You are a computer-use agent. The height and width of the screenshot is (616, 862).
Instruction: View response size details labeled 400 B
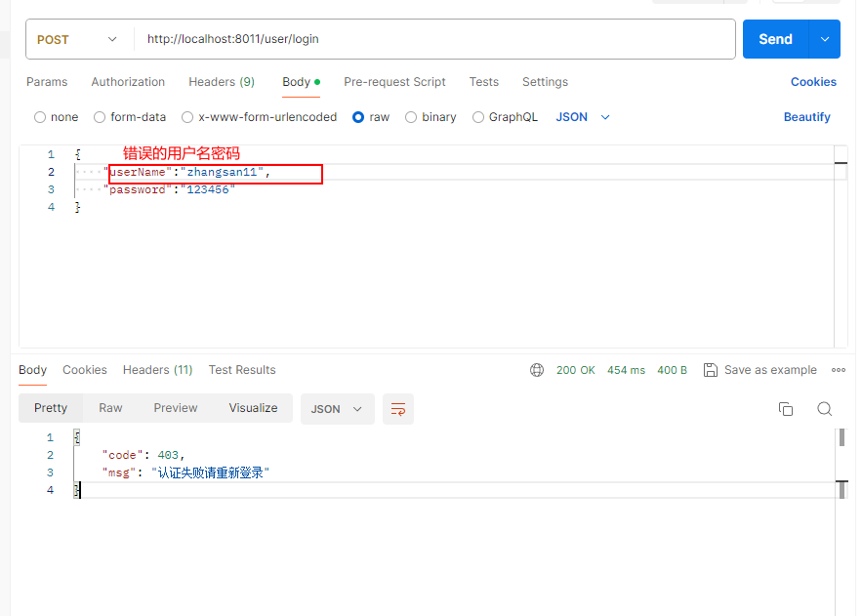(672, 370)
